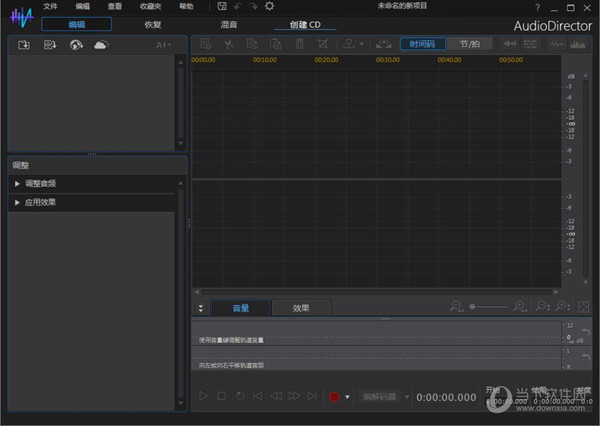Click the red record button
This screenshot has height=426, width=600.
pos(334,397)
